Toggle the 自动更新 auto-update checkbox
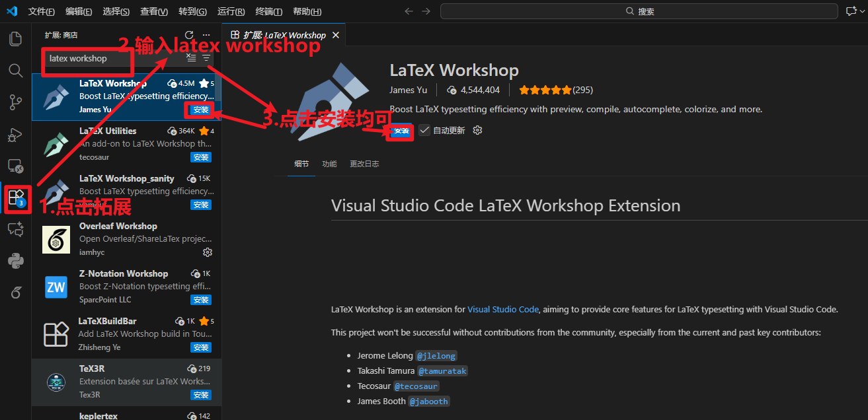 (x=424, y=131)
